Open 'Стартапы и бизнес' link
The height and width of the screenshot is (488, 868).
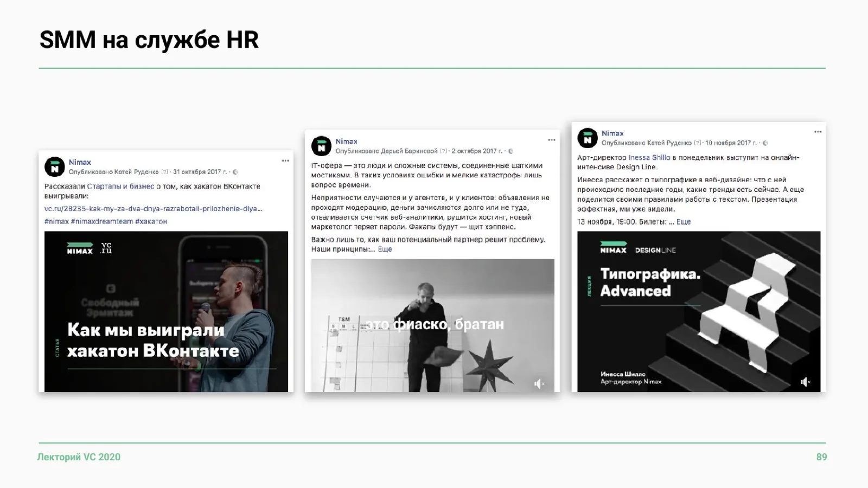pos(120,187)
